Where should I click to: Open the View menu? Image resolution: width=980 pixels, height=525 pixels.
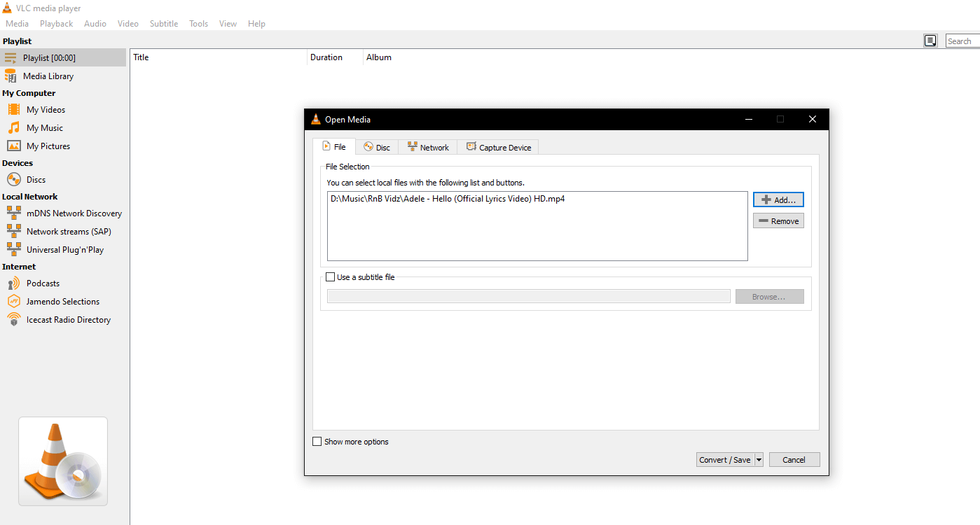coord(228,24)
